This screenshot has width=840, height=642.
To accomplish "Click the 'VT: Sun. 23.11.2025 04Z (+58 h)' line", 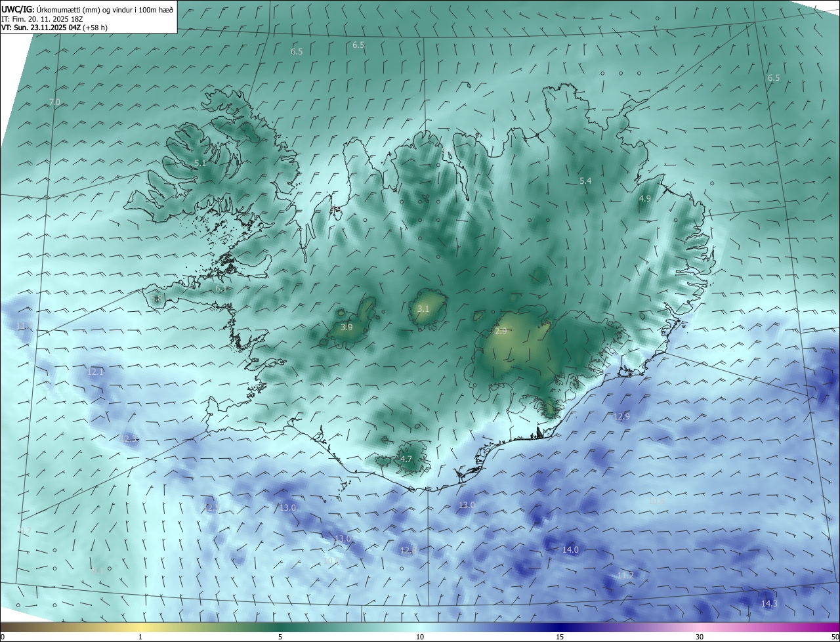I will pos(54,28).
